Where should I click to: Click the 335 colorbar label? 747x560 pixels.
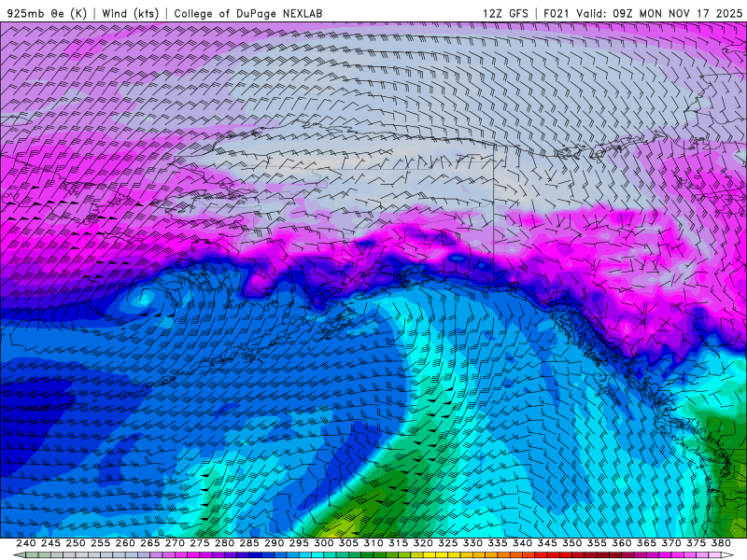pyautogui.click(x=498, y=543)
